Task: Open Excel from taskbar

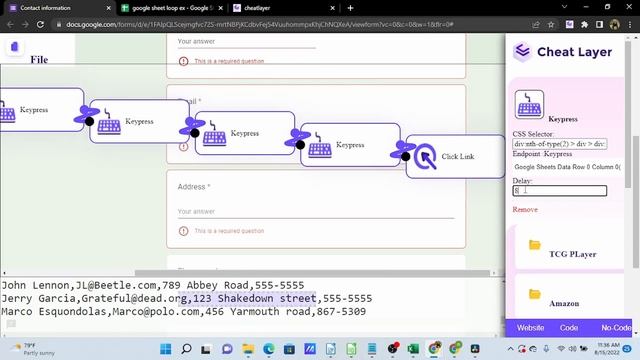Action: (x=413, y=349)
